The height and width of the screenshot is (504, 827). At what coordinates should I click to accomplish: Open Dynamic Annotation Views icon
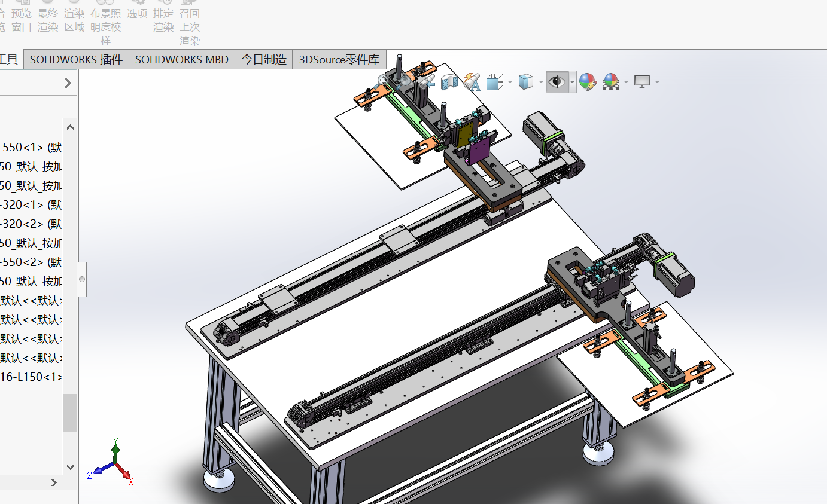(472, 81)
